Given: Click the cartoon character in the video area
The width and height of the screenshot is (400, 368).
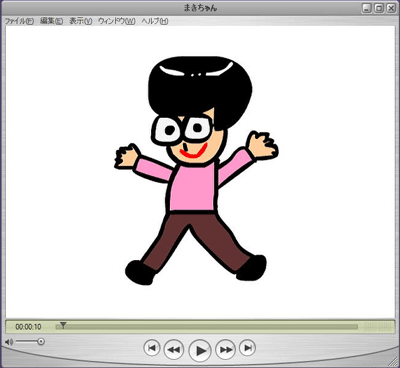Looking at the screenshot, I should [x=197, y=171].
